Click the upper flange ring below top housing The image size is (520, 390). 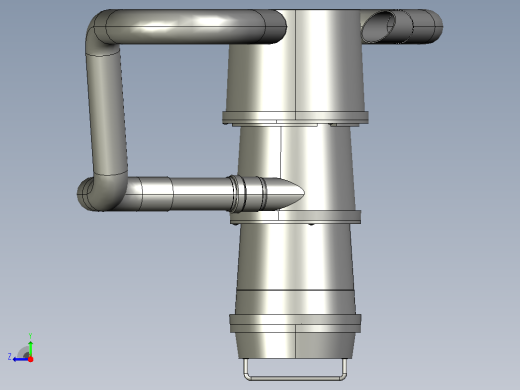(295, 117)
